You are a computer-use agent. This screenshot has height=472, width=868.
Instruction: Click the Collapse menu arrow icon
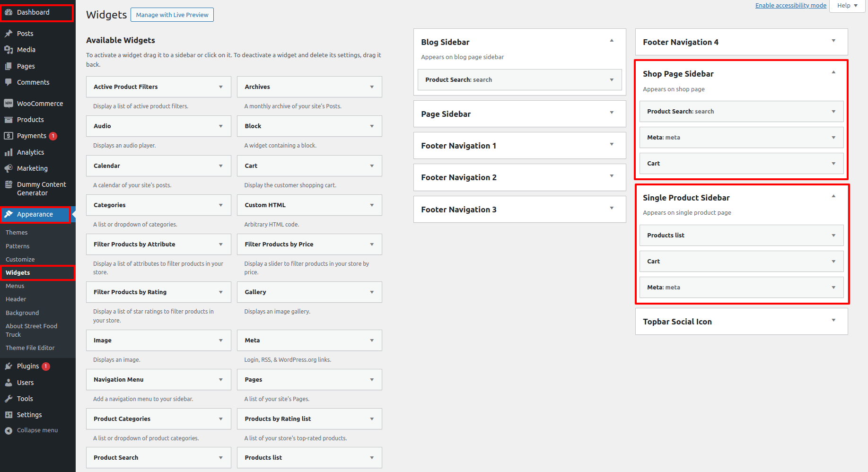9,430
